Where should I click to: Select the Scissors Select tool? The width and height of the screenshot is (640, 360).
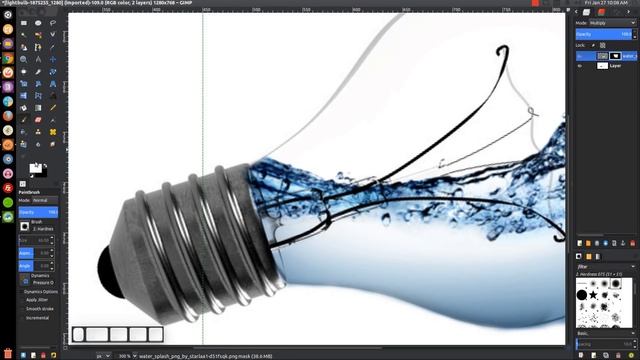pos(53,35)
